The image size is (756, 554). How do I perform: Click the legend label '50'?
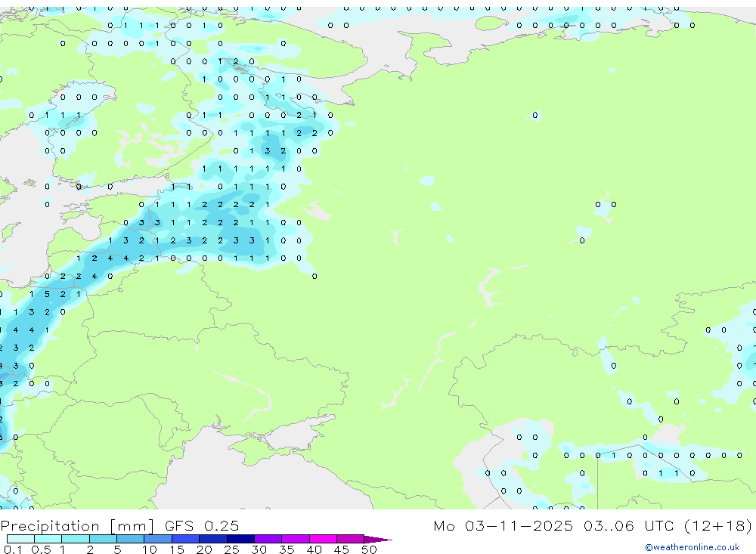pyautogui.click(x=369, y=549)
